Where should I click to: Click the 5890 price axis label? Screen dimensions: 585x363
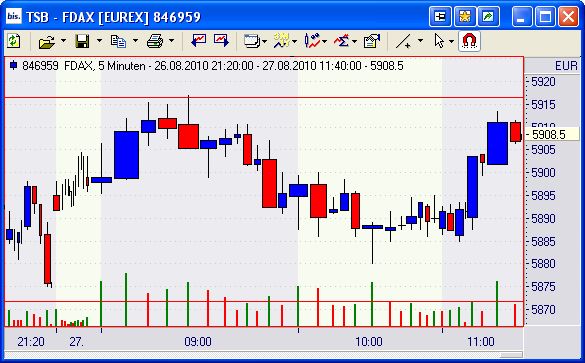(543, 218)
